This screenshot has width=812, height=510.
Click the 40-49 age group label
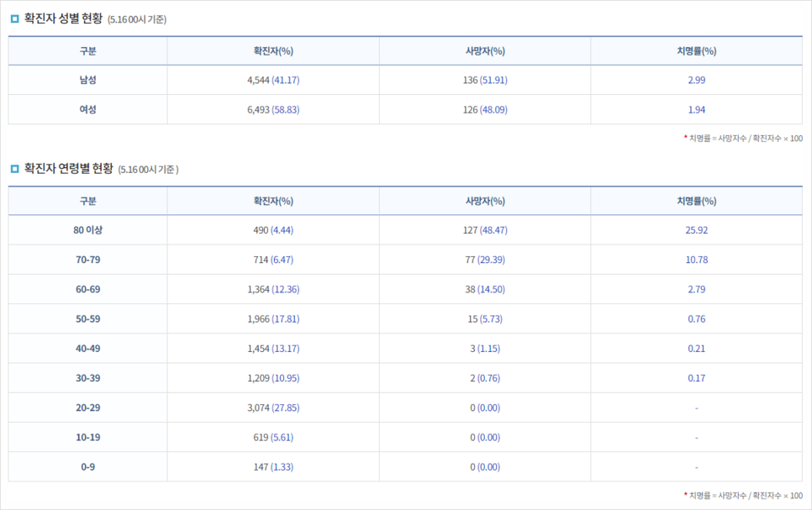[x=87, y=348]
